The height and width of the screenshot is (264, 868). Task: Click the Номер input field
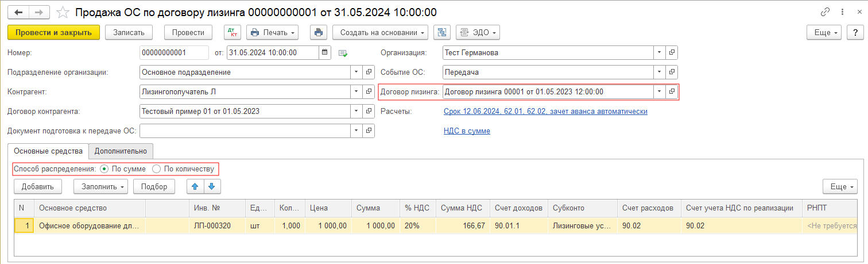coord(174,53)
